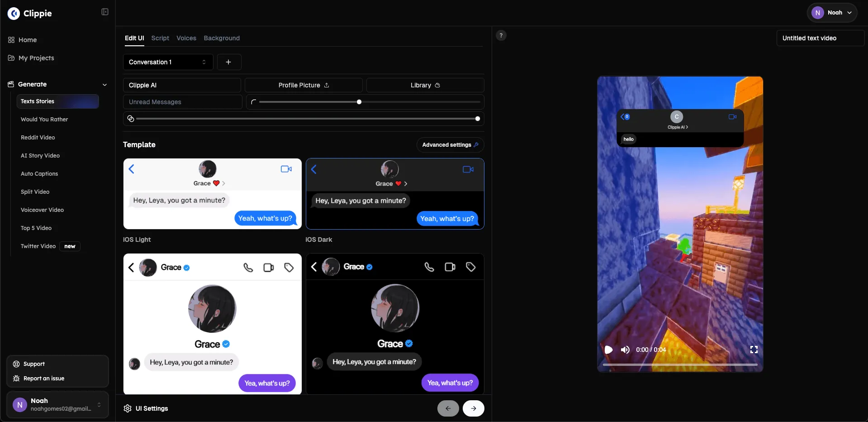The height and width of the screenshot is (422, 868).
Task: Click the Clippie logo
Action: click(13, 13)
